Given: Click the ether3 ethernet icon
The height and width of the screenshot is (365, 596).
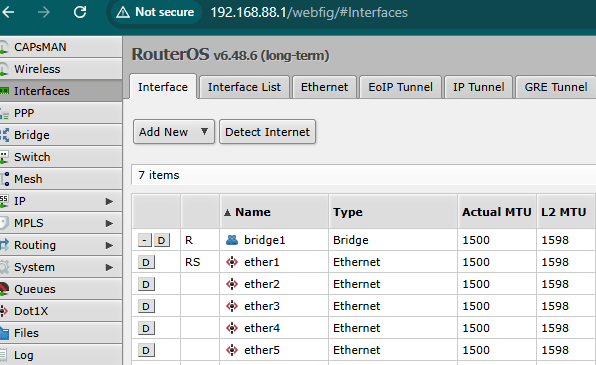Looking at the screenshot, I should tap(232, 306).
